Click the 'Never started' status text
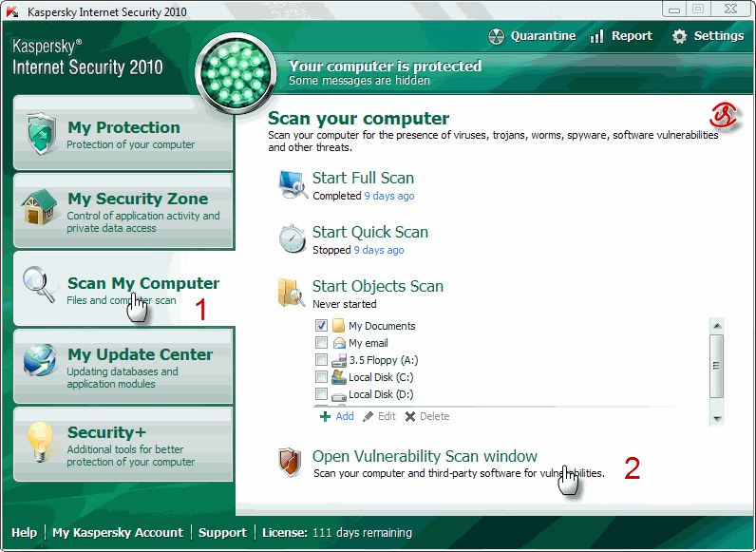The width and height of the screenshot is (756, 552). tap(344, 304)
